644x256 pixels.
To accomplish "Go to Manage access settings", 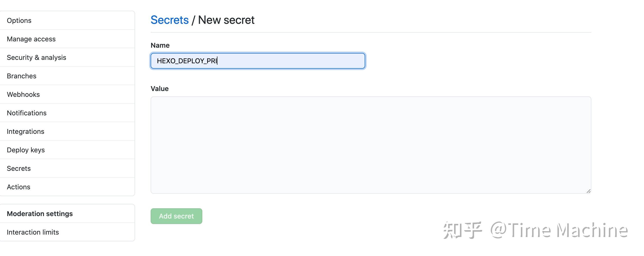I will pos(31,39).
